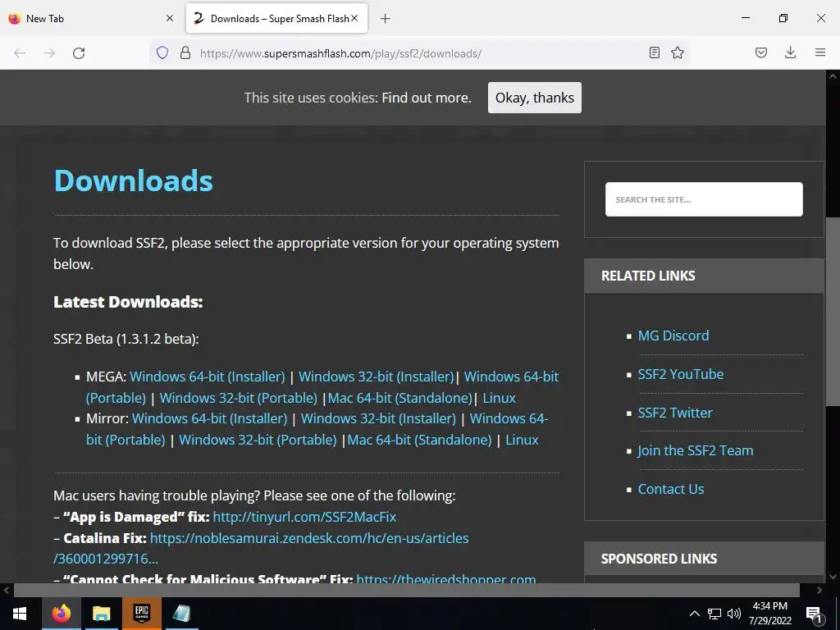The width and height of the screenshot is (840, 630).
Task: Open the notepad-like app in taskbar
Action: (181, 614)
